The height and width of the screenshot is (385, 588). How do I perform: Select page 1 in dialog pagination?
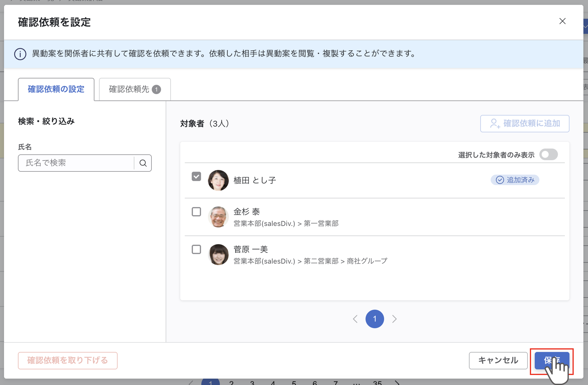click(375, 319)
